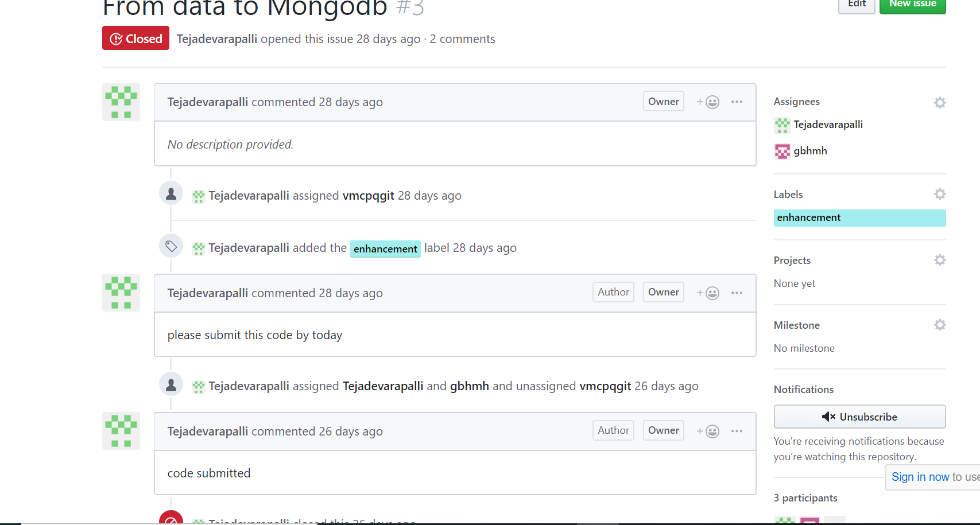
Task: Click the Unsubscribe notifications button
Action: (859, 417)
